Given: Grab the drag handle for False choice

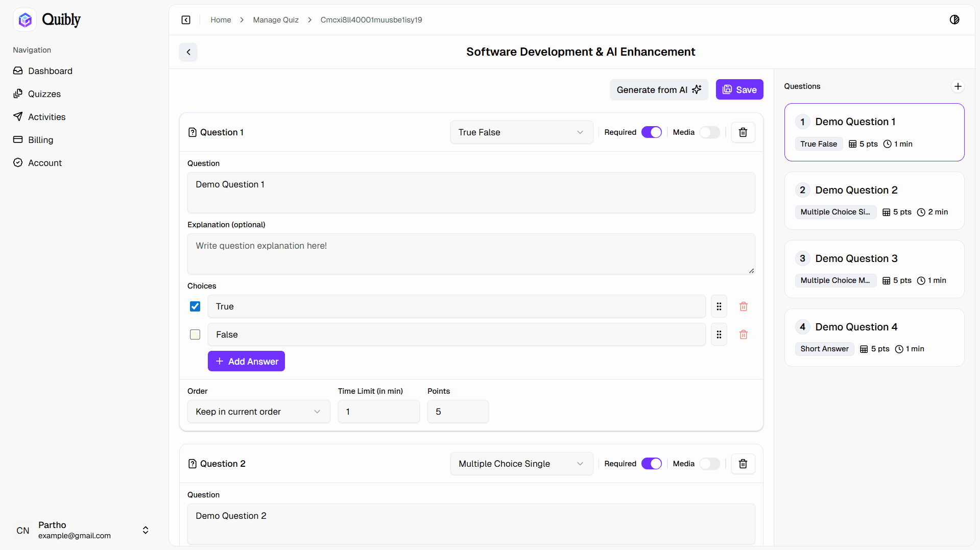Looking at the screenshot, I should [719, 334].
